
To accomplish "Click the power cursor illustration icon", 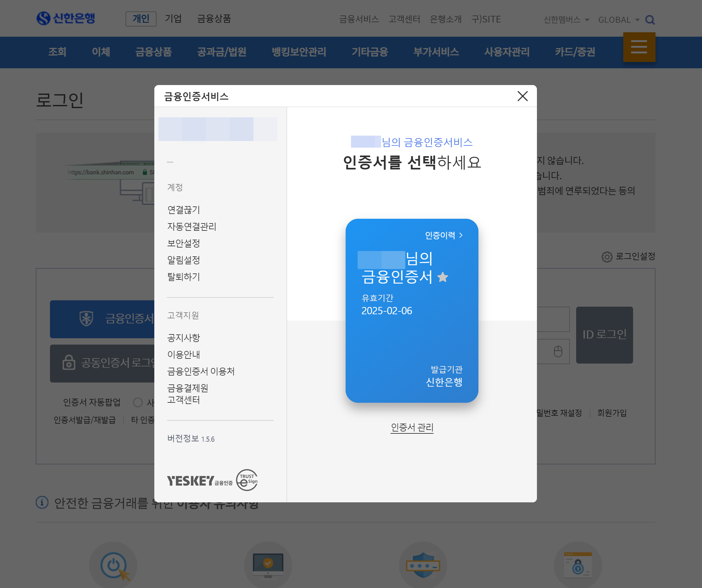I will (x=114, y=566).
